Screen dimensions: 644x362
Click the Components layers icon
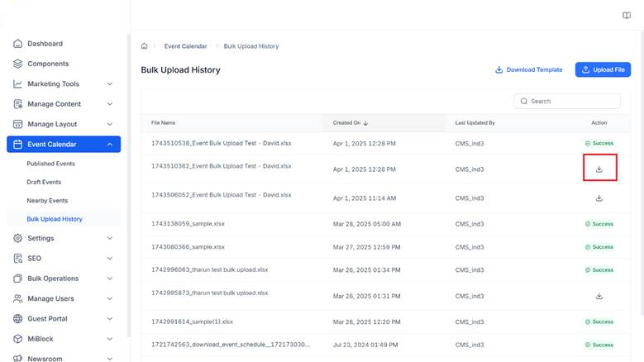coord(17,64)
